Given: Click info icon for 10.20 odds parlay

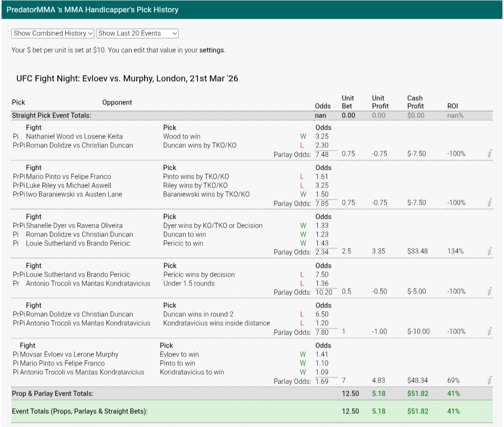Looking at the screenshot, I should click(x=489, y=291).
